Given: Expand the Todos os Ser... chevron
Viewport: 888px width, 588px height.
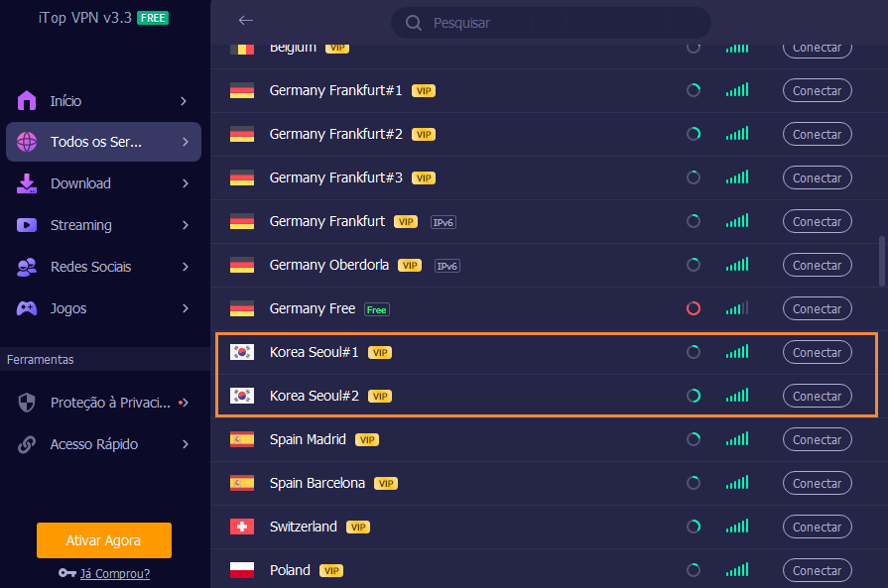Looking at the screenshot, I should click(x=186, y=142).
